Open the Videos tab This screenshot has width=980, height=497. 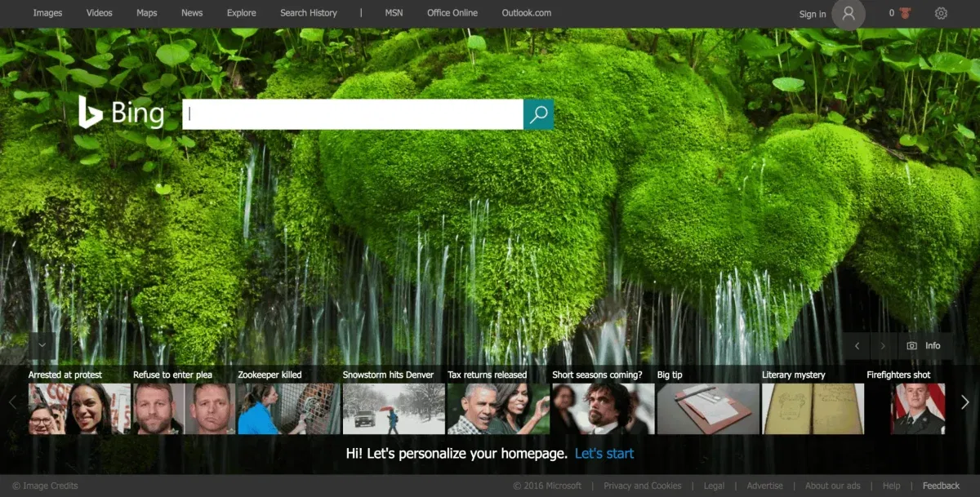pos(100,13)
